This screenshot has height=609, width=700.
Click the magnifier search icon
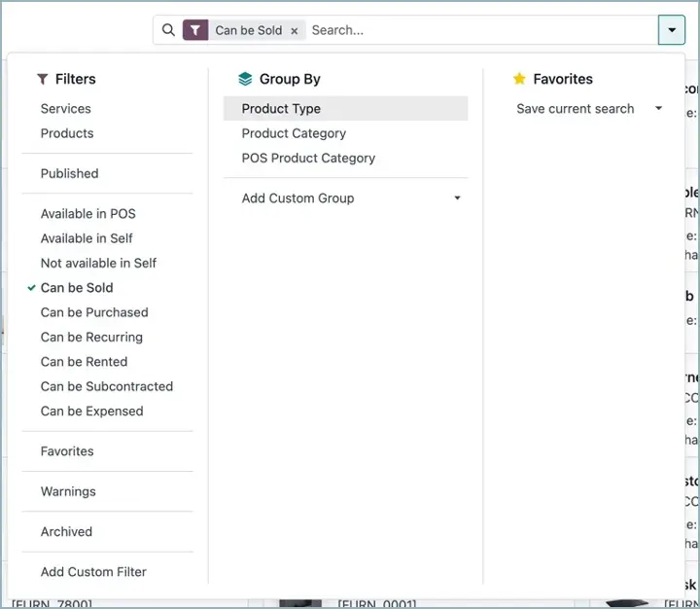(x=169, y=30)
